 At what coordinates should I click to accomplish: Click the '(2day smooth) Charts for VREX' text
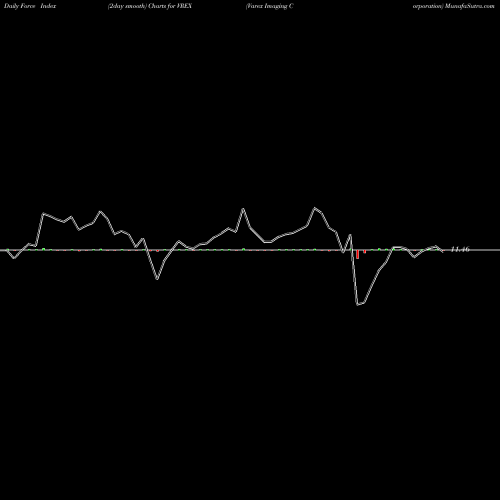[150, 6]
